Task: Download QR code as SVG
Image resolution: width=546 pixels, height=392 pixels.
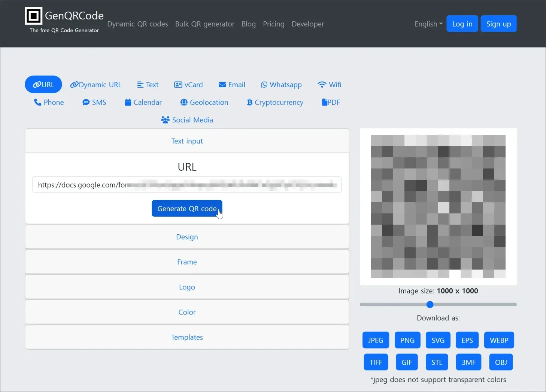Action: point(438,340)
